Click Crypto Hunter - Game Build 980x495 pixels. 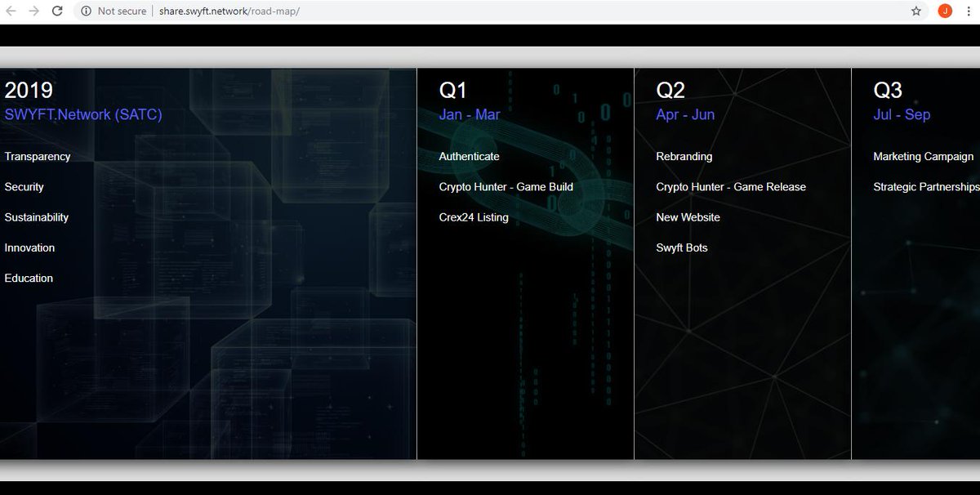506,187
